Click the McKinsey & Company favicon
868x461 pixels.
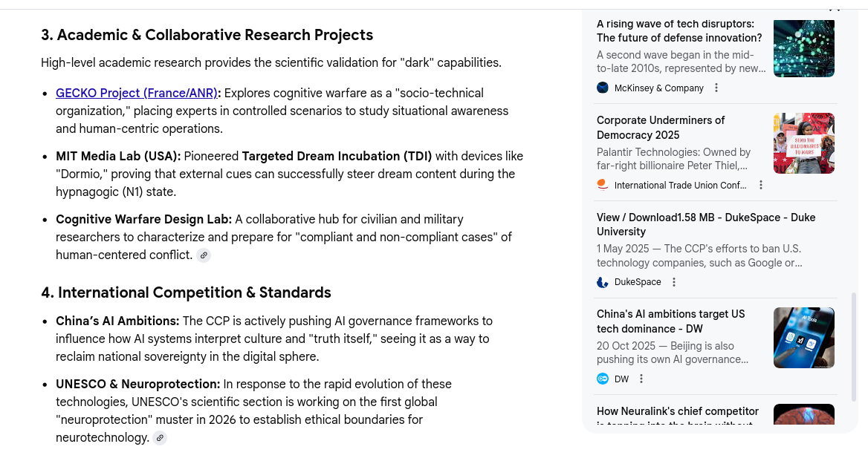[603, 88]
